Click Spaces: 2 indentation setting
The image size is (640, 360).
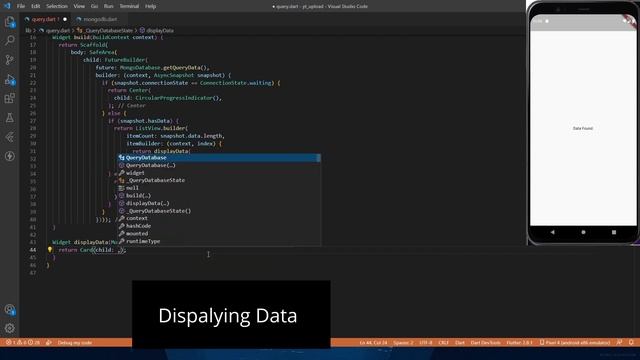(x=403, y=342)
